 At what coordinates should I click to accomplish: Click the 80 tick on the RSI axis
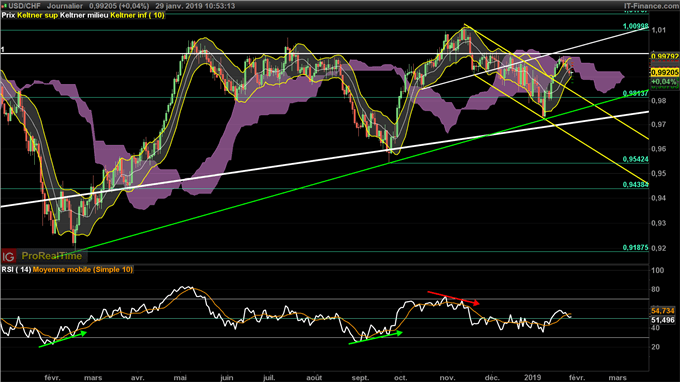point(656,289)
